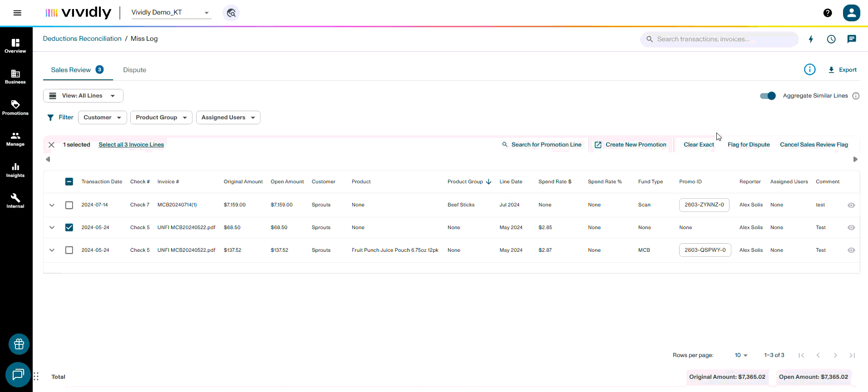The width and height of the screenshot is (868, 392).
Task: Click Flag for Dispute
Action: (x=749, y=145)
